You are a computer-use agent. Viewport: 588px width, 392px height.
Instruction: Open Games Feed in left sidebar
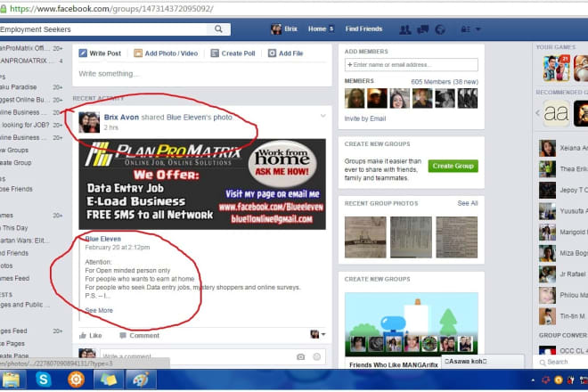point(15,278)
